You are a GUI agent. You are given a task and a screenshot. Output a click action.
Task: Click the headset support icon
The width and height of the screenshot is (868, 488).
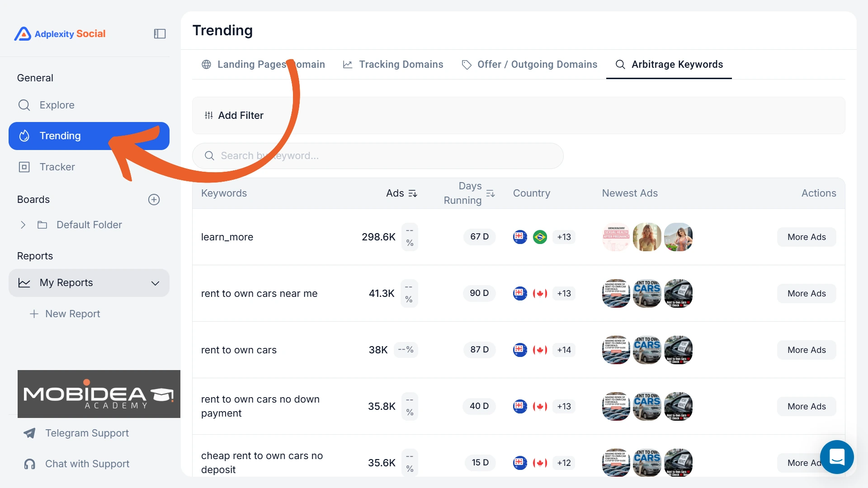[x=29, y=464]
